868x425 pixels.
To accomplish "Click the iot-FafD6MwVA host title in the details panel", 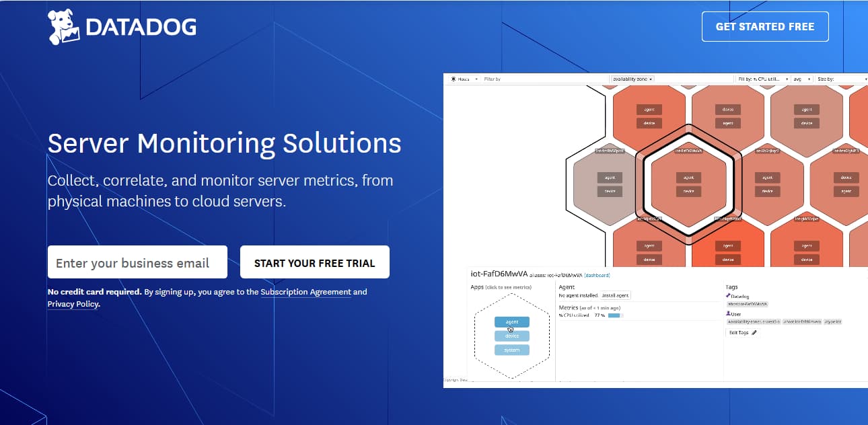I will coord(499,274).
